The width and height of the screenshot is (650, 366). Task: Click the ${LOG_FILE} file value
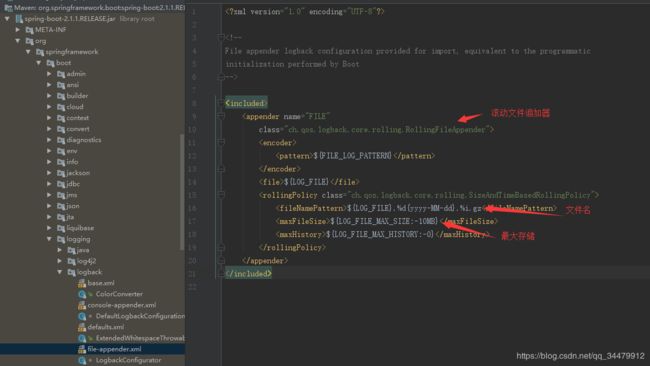coord(307,182)
